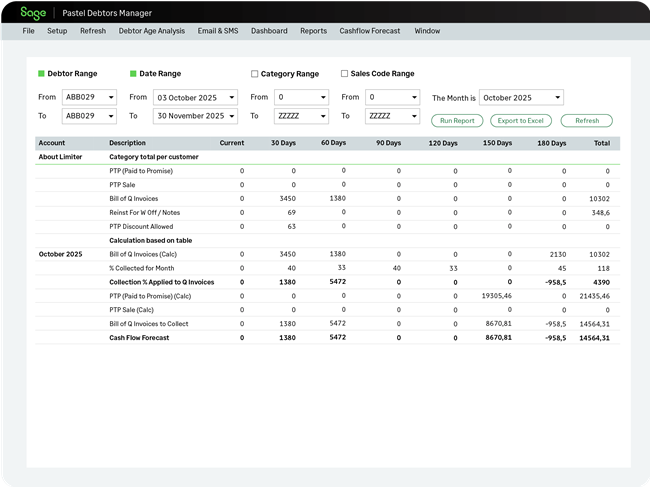Click the Run Report button
Viewport: 650px width, 487px height.
[x=457, y=121]
